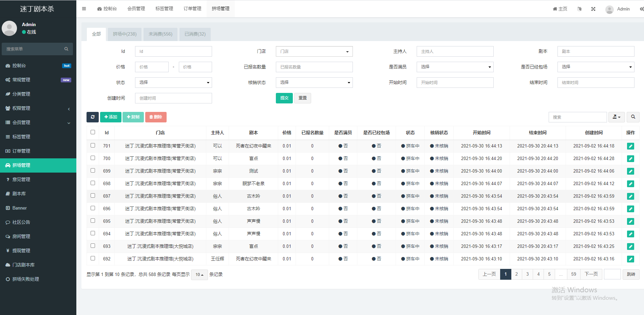Tick the checkbox for row 693
This screenshot has width=644, height=315.
coord(93,246)
